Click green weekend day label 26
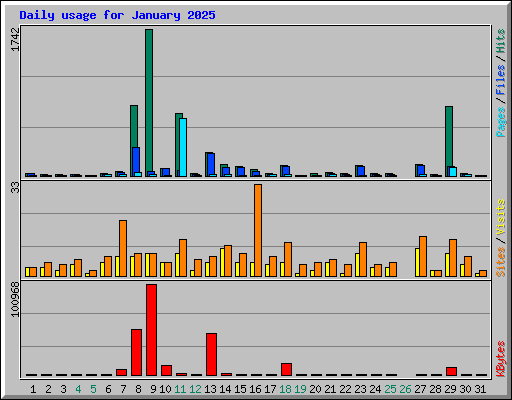512x400 pixels. [406, 389]
